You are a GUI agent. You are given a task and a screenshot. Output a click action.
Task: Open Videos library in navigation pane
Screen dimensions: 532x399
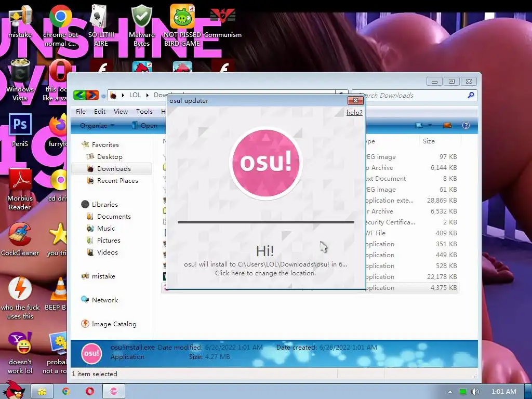pos(102,252)
